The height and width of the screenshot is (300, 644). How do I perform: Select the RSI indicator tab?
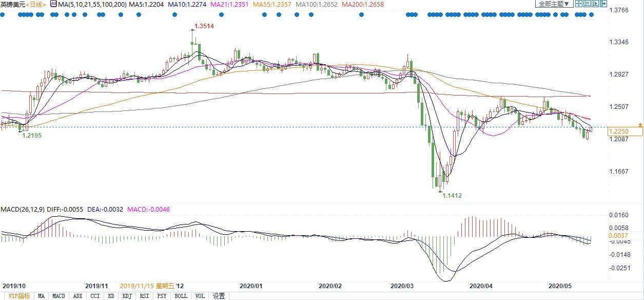point(144,296)
